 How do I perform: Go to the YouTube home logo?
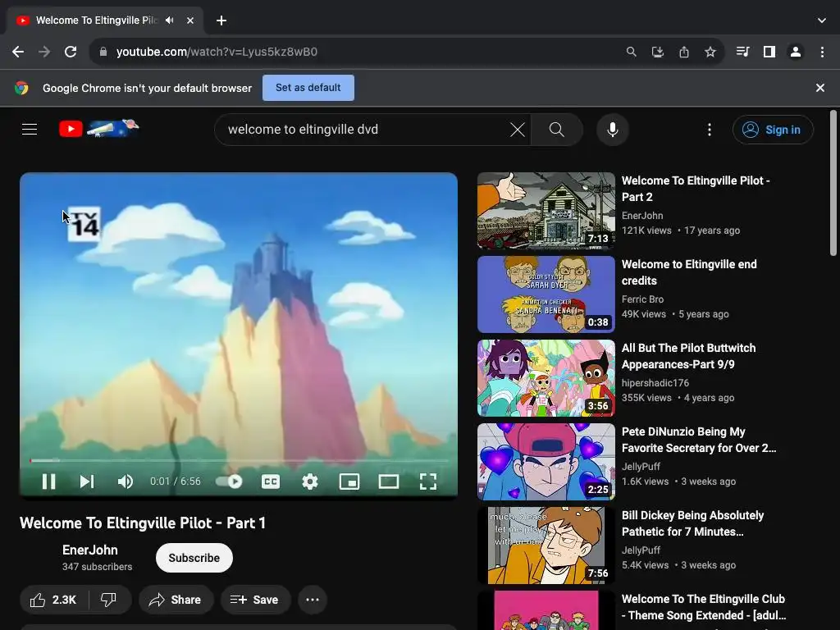tap(99, 129)
